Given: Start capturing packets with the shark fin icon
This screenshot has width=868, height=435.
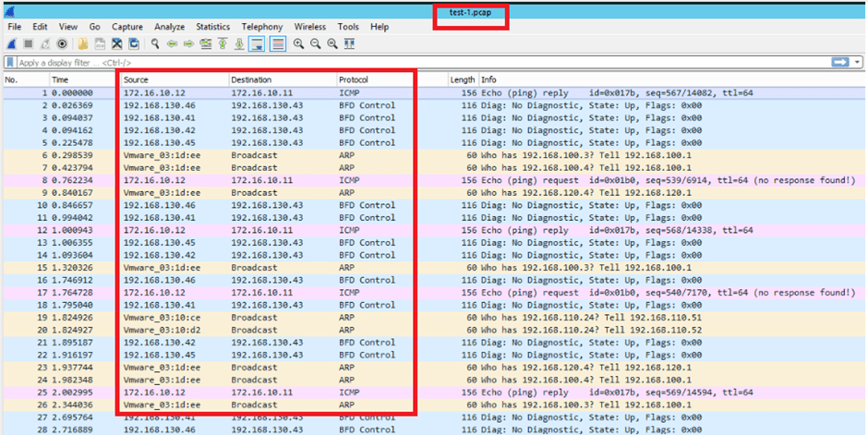Looking at the screenshot, I should tap(11, 43).
